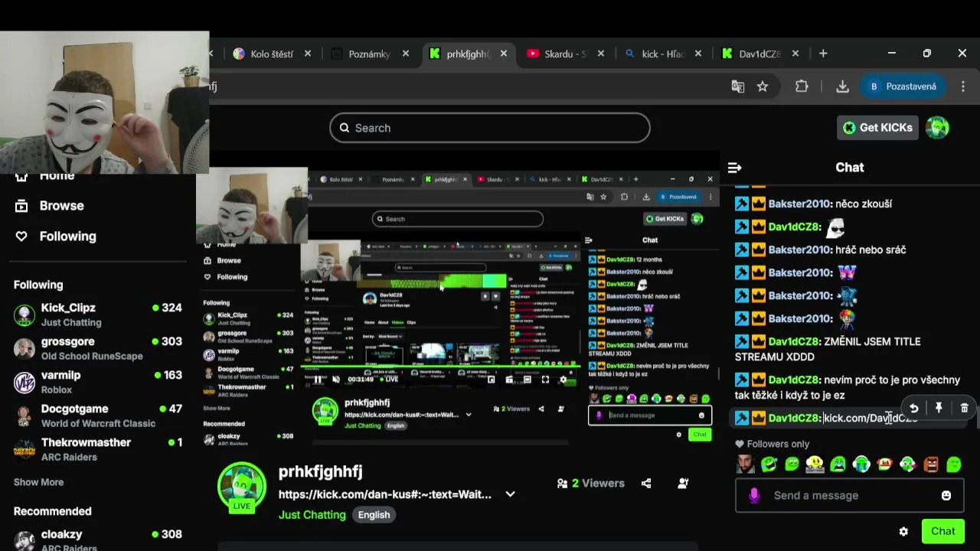Screen dimensions: 980x551
Task: Click the translate page icon in address bar
Action: click(738, 86)
